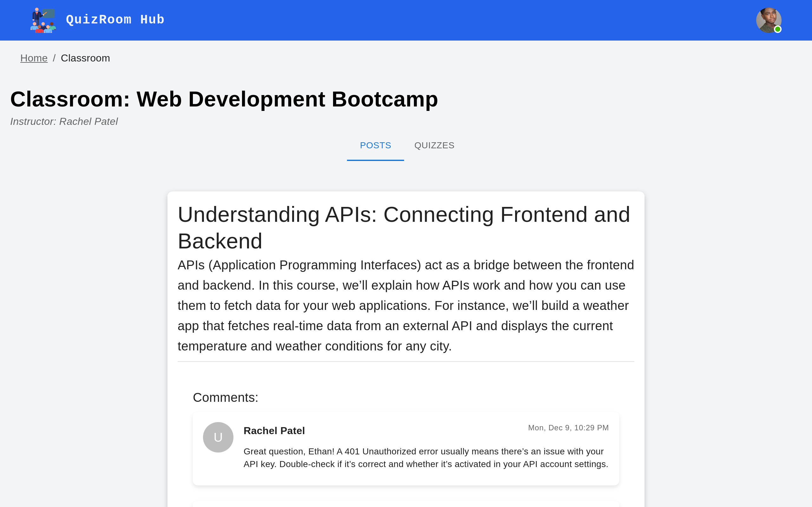The width and height of the screenshot is (812, 507).
Task: Click the divider line below the post body
Action: coord(405,362)
